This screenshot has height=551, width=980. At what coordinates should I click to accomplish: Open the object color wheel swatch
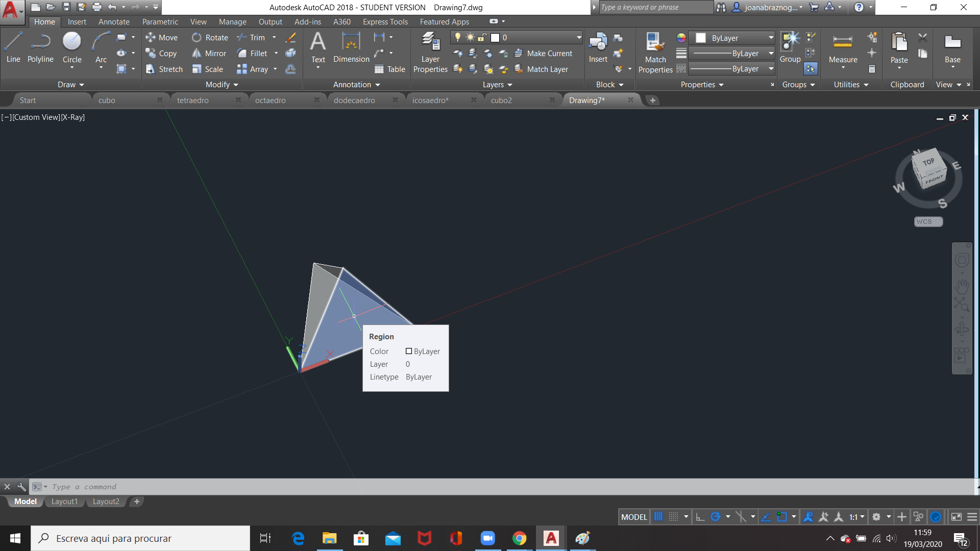click(681, 38)
